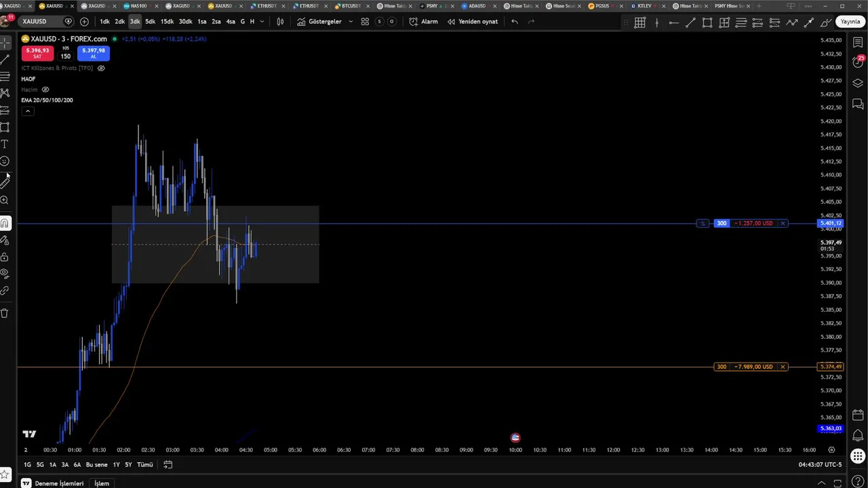Open the candlestick chart type selector
868x488 pixels.
point(280,22)
